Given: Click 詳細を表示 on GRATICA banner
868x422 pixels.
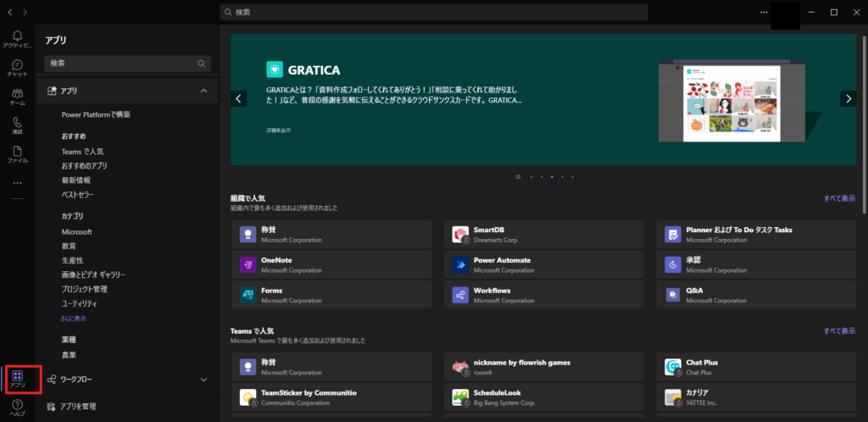Looking at the screenshot, I should click(278, 130).
